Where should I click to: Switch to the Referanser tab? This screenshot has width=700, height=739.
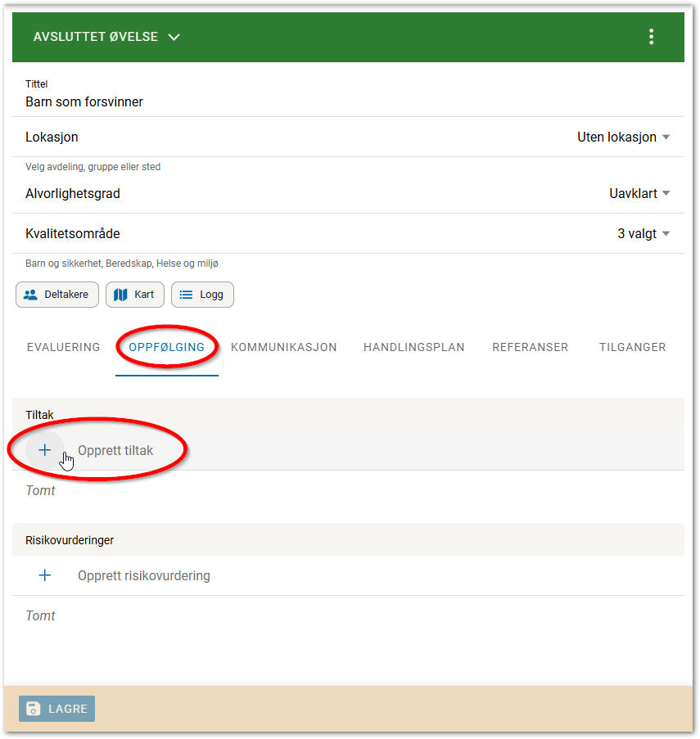tap(530, 347)
